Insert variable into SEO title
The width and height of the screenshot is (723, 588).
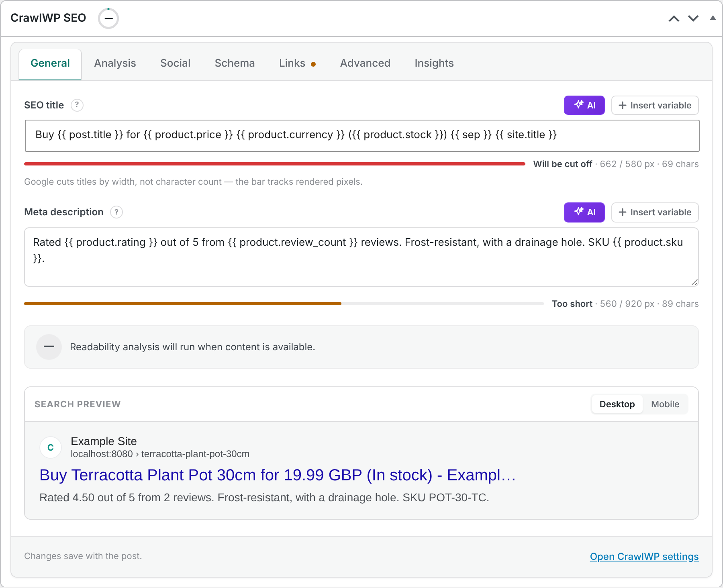click(655, 105)
